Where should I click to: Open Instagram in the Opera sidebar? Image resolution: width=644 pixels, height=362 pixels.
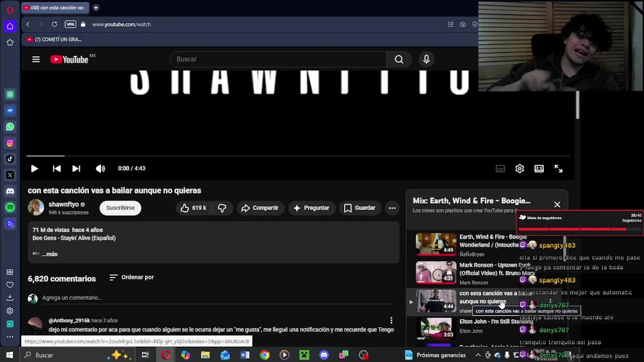10,143
